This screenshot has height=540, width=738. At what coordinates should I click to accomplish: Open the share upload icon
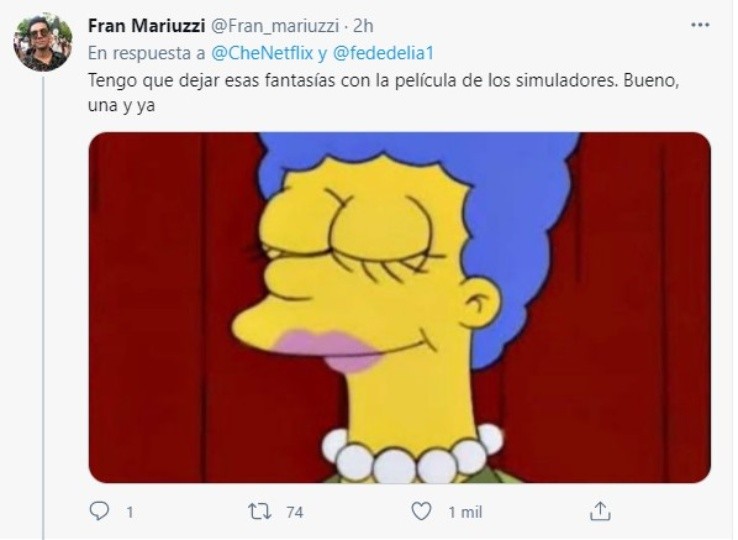pos(600,511)
